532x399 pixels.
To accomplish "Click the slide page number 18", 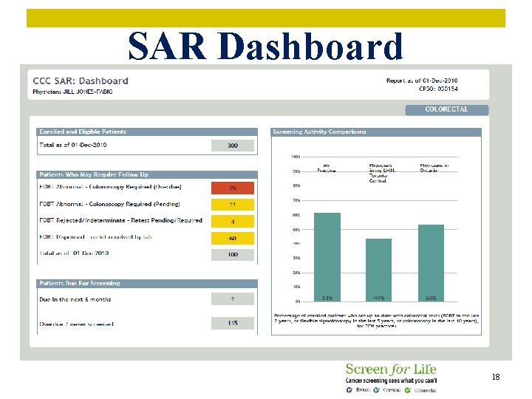I will [x=496, y=377].
